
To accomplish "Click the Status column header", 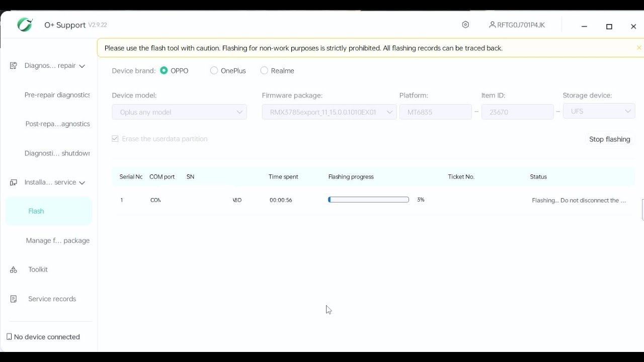I will [x=538, y=177].
